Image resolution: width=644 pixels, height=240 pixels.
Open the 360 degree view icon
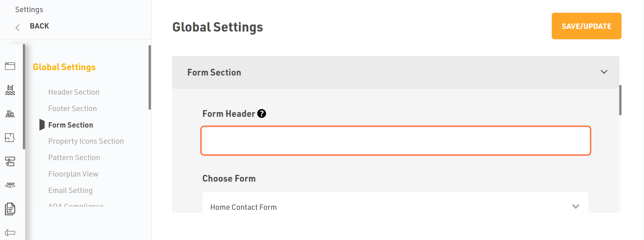10,185
